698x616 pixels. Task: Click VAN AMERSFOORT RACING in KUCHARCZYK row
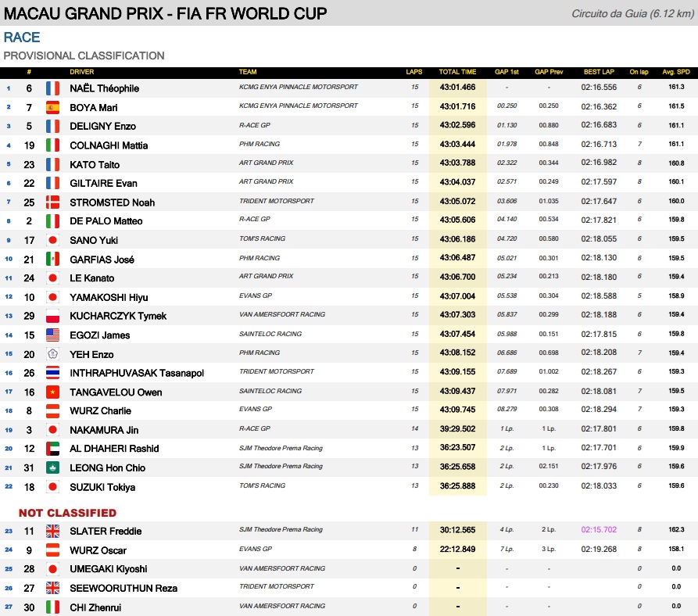pos(282,314)
